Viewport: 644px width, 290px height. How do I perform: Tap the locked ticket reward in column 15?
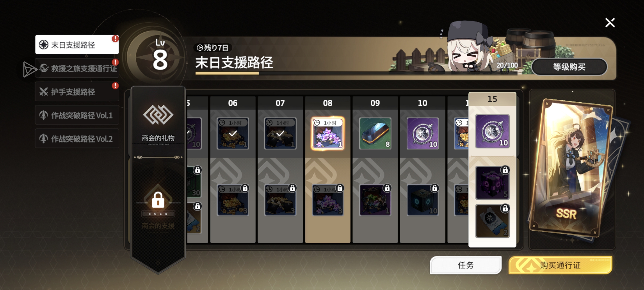tap(492, 221)
